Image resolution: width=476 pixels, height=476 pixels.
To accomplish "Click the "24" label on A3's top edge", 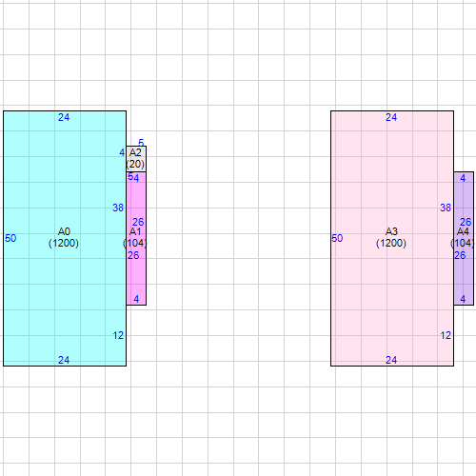I will [x=391, y=117].
